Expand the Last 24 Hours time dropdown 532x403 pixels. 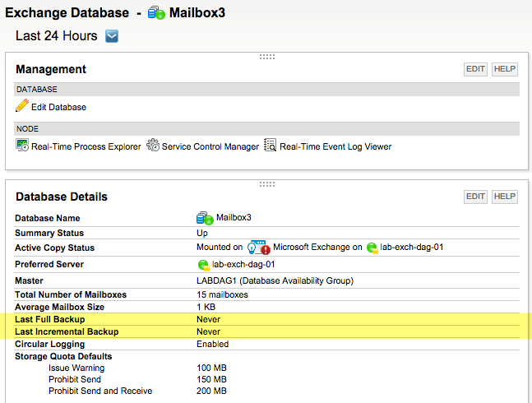tap(112, 36)
